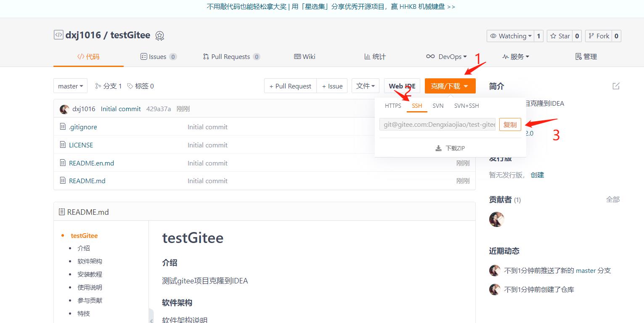644x323 pixels.
Task: Open the README.en.md file
Action: coord(91,163)
